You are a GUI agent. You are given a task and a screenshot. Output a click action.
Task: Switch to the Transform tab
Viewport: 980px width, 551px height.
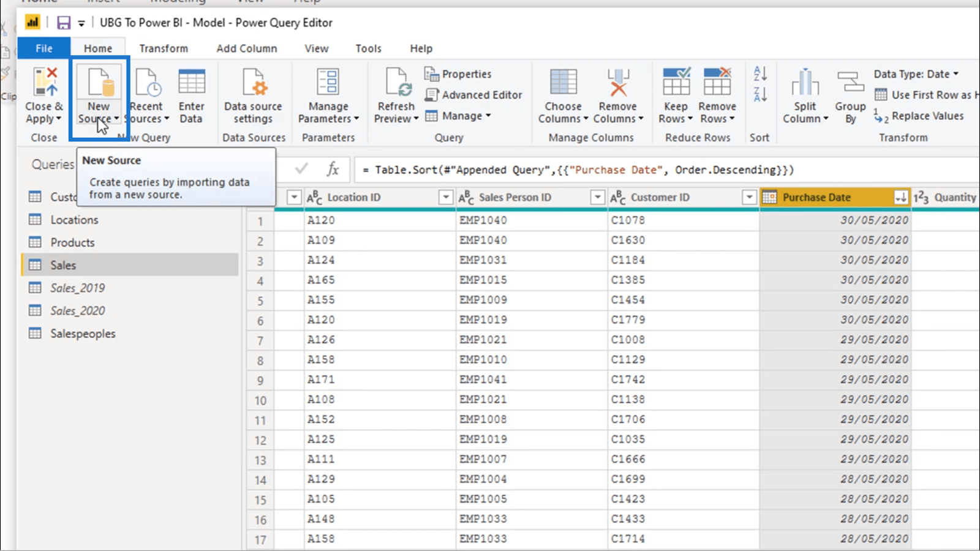click(164, 48)
